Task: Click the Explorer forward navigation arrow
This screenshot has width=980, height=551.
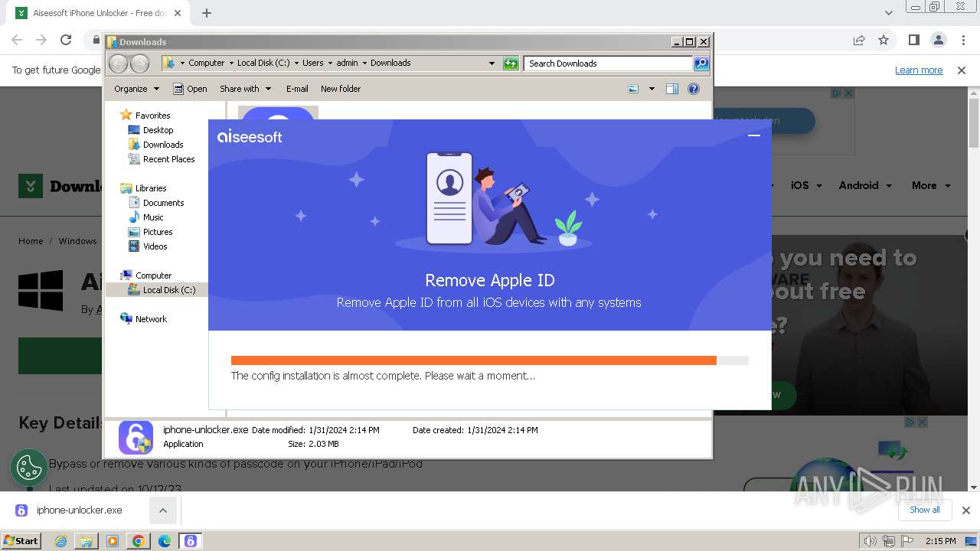Action: click(x=139, y=64)
